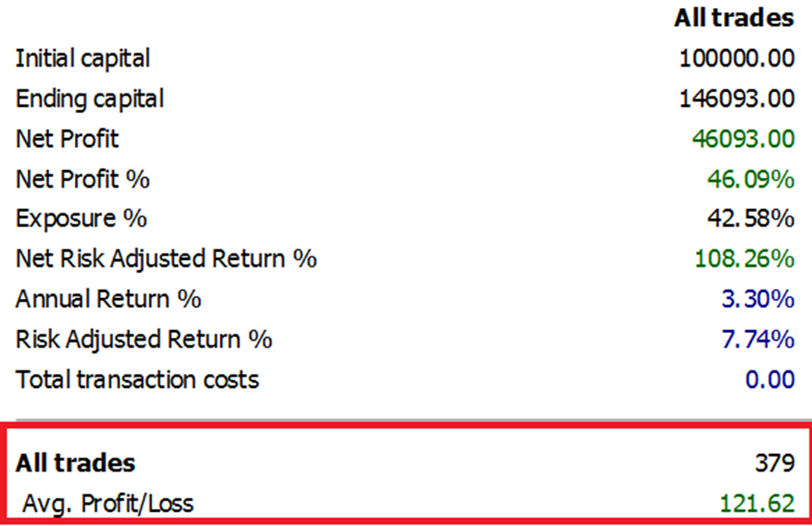This screenshot has width=812, height=526.
Task: Click the 100000.00 initial capital value
Action: tap(736, 59)
